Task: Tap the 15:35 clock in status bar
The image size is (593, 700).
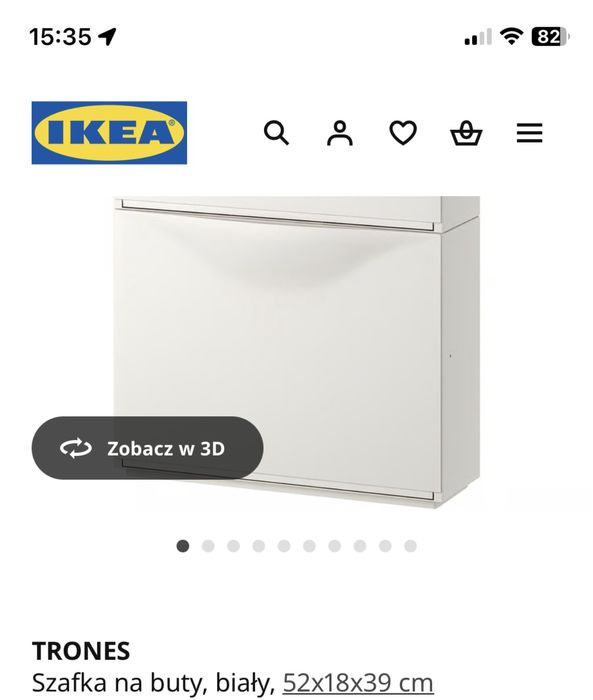Action: point(60,37)
